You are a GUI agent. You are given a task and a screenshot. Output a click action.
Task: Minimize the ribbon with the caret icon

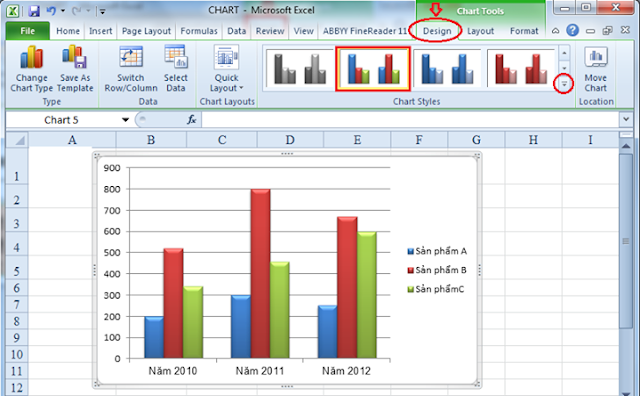coord(556,31)
